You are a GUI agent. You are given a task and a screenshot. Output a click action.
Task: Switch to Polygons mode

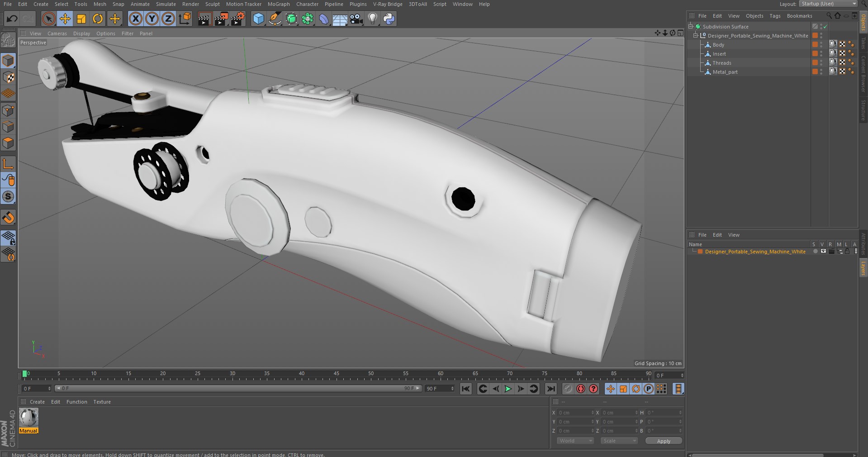(8, 143)
